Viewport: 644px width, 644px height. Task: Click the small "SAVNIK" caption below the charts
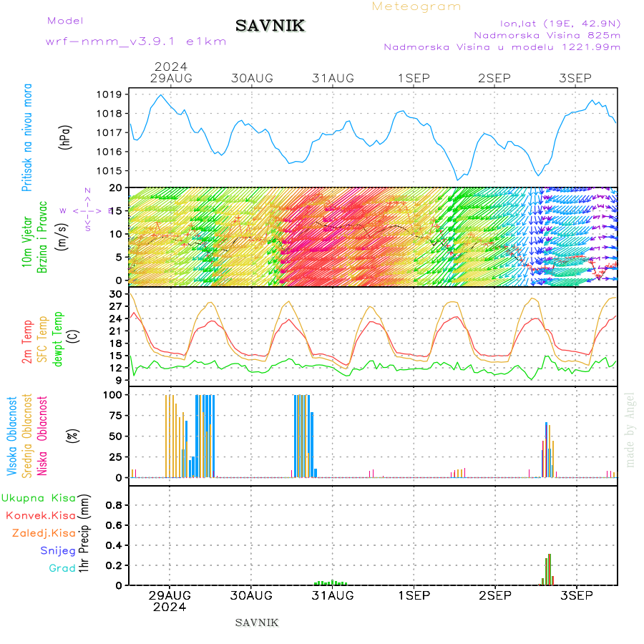point(257,623)
